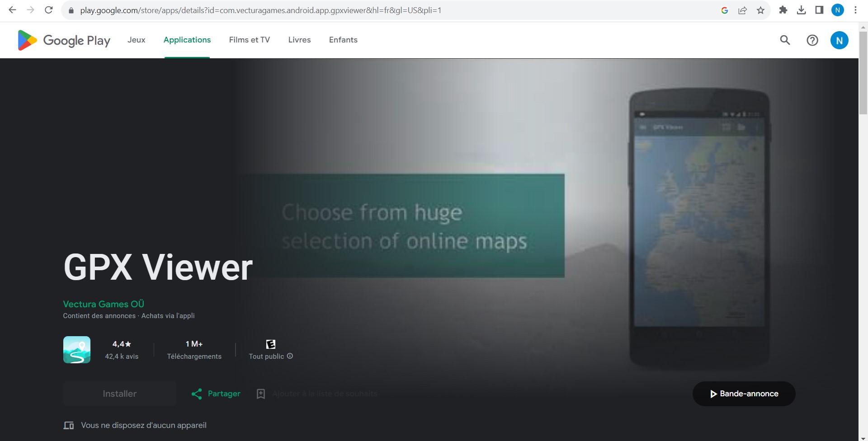
Task: Open the Chrome profile avatar menu
Action: pyautogui.click(x=837, y=10)
